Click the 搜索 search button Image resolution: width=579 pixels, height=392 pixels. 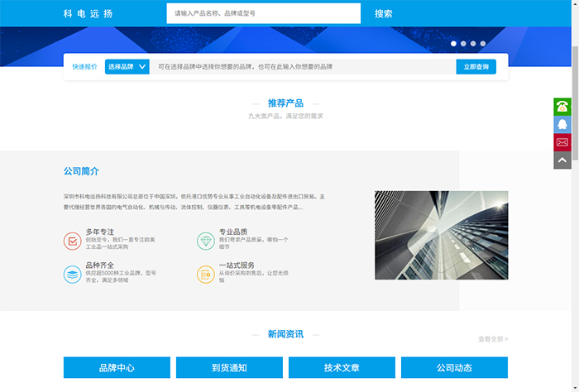coord(384,14)
